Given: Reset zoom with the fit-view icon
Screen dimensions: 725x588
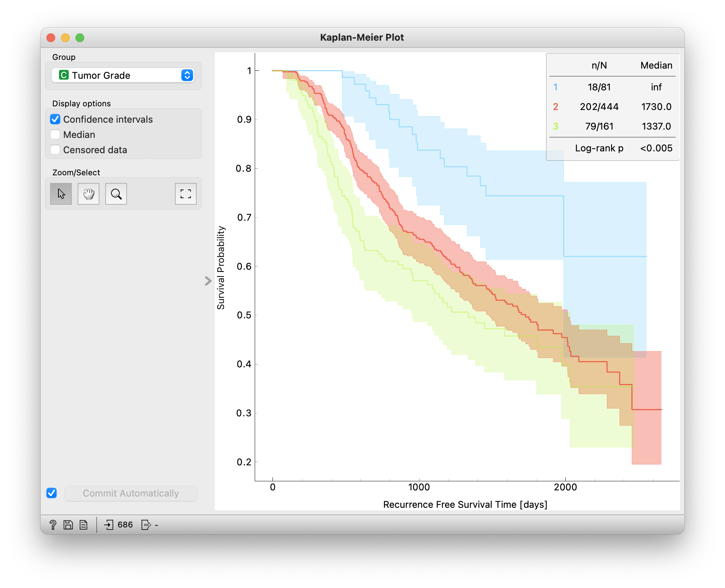Looking at the screenshot, I should 186,194.
